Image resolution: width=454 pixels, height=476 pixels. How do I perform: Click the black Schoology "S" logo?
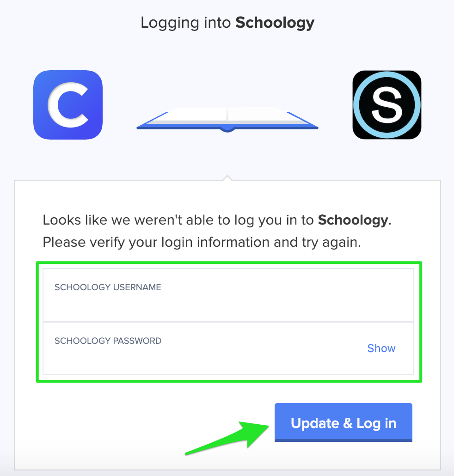pyautogui.click(x=387, y=105)
